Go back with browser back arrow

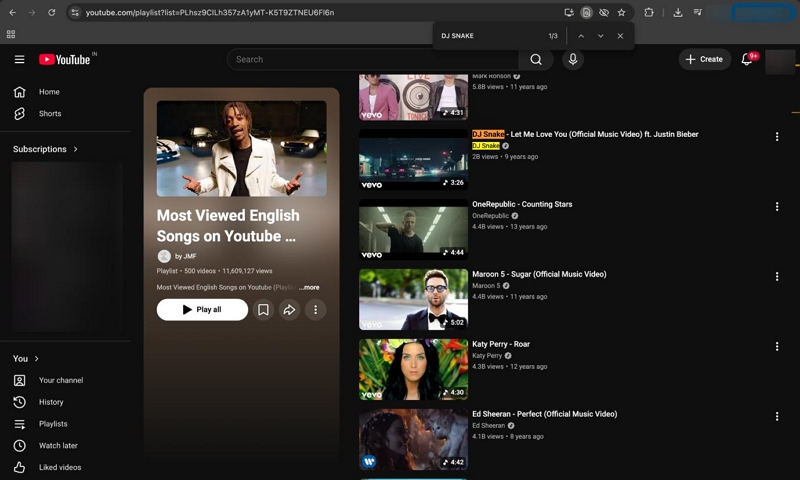[13, 12]
